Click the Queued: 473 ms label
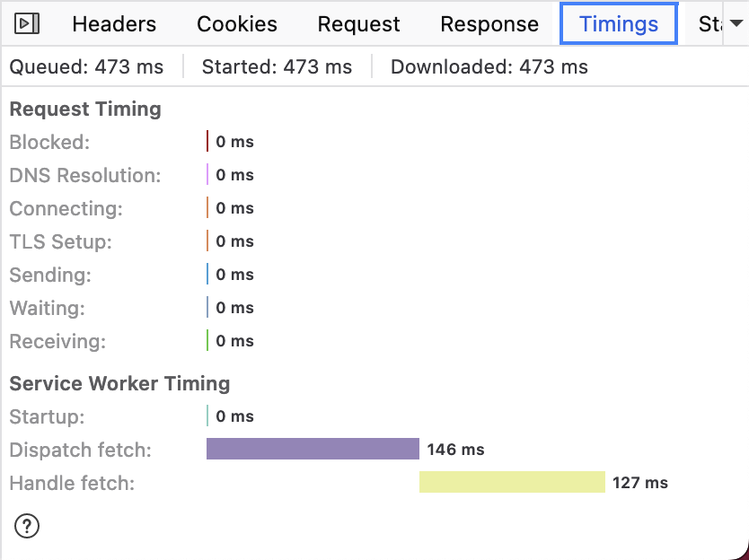 point(86,66)
